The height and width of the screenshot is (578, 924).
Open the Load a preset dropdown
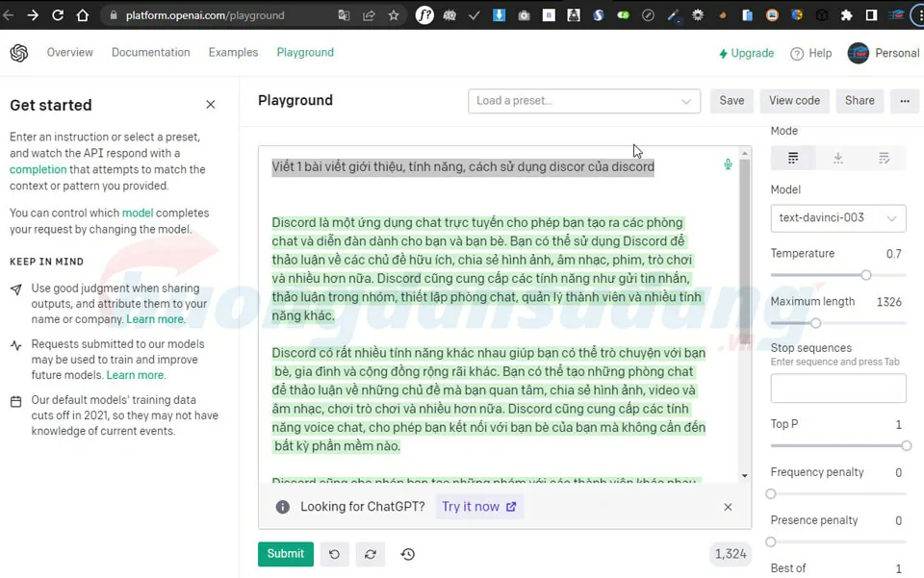pyautogui.click(x=584, y=101)
